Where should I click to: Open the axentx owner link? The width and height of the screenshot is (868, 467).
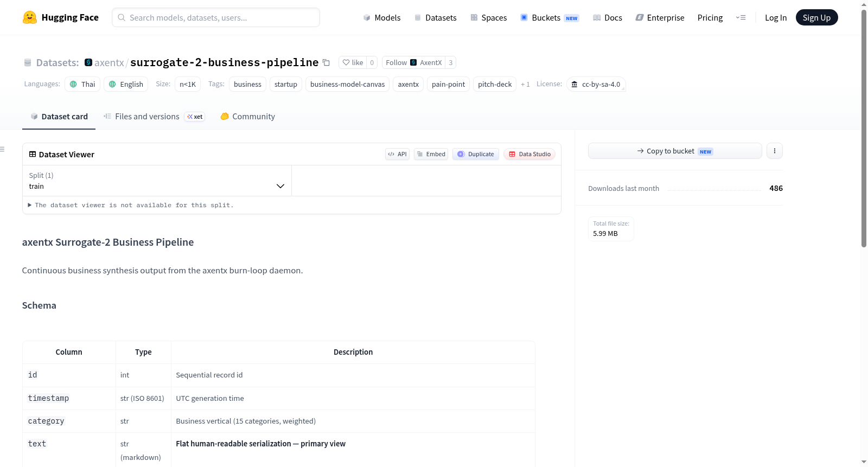click(109, 62)
